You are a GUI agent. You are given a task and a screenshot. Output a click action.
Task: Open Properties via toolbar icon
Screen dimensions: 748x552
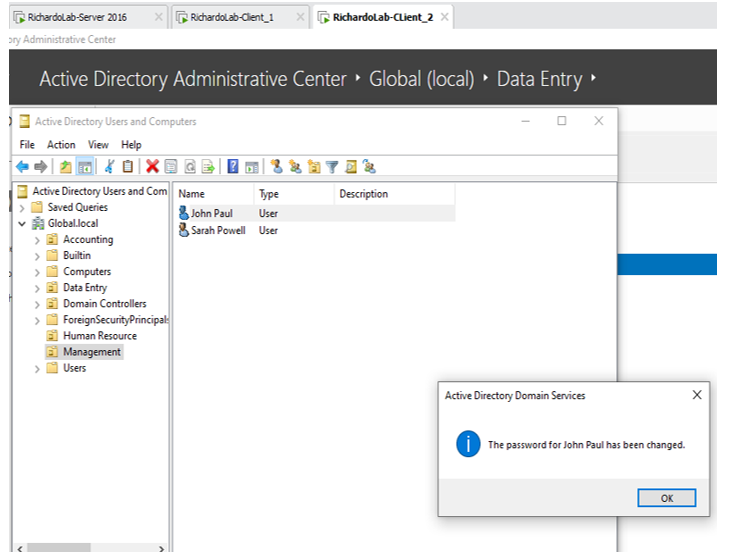(171, 167)
